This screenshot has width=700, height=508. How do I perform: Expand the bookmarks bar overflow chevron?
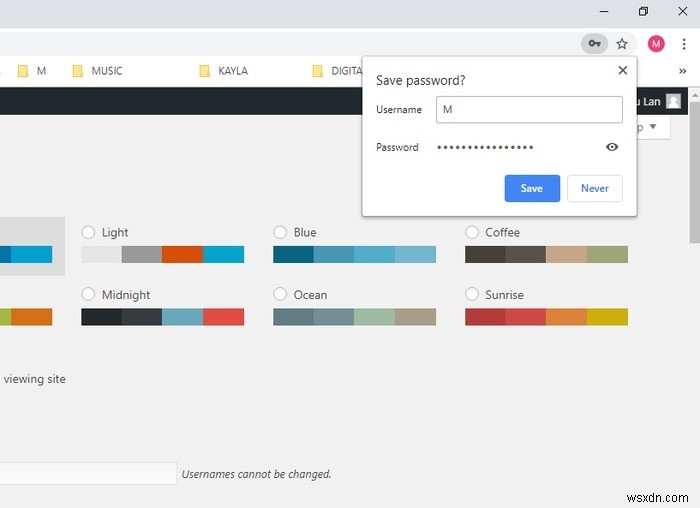[683, 71]
